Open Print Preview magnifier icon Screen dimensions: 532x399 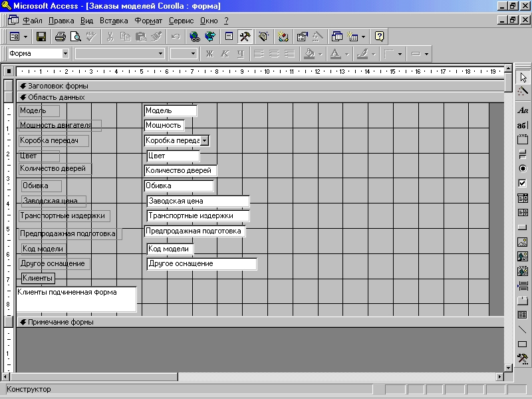point(75,37)
